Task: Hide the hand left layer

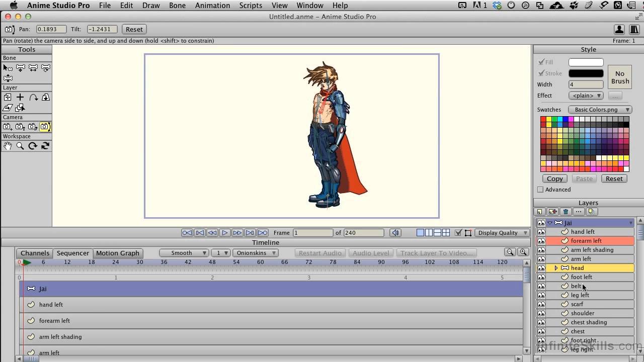Action: tap(541, 232)
